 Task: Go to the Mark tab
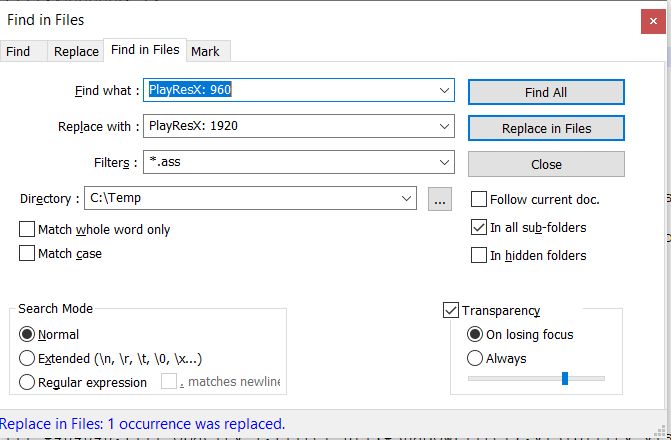[x=205, y=51]
